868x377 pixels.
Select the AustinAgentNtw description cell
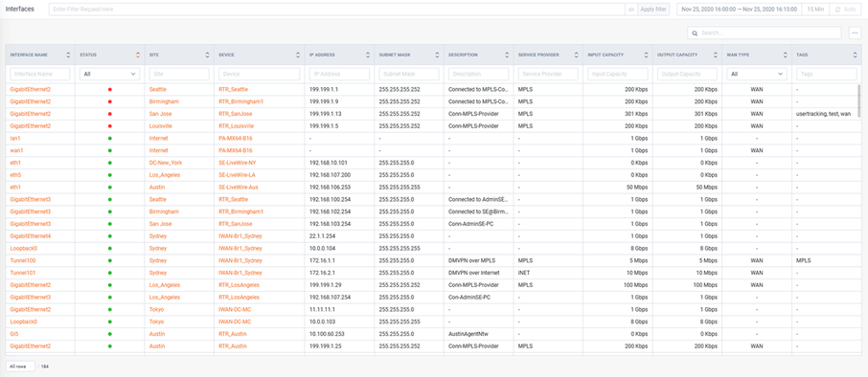coord(468,334)
